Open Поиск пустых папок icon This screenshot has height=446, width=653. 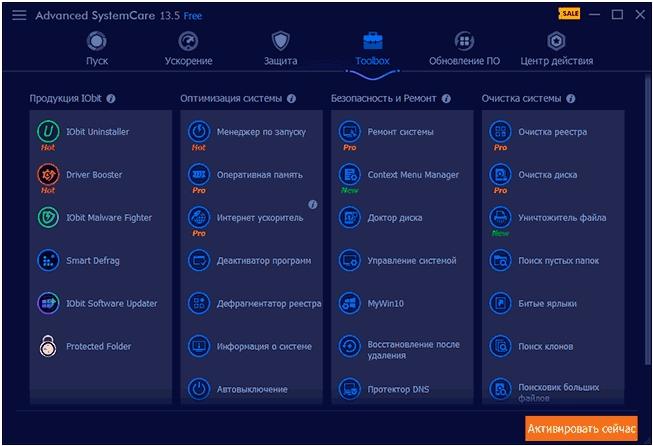pyautogui.click(x=501, y=260)
